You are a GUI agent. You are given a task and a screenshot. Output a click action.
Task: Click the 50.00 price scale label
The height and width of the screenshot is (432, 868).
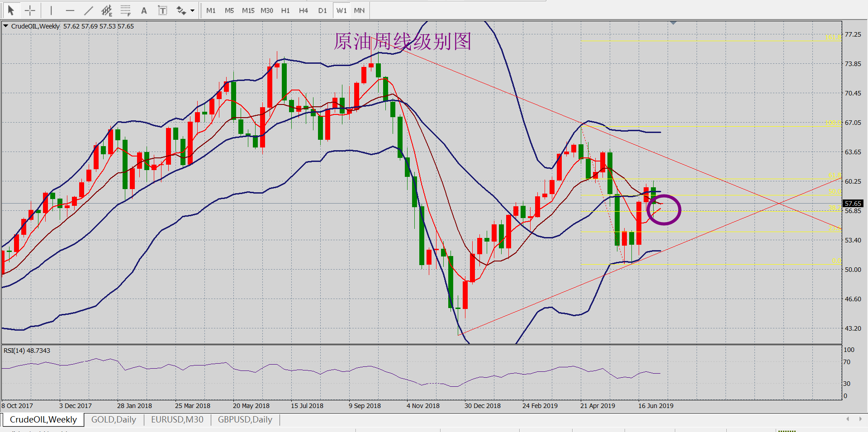pos(853,270)
